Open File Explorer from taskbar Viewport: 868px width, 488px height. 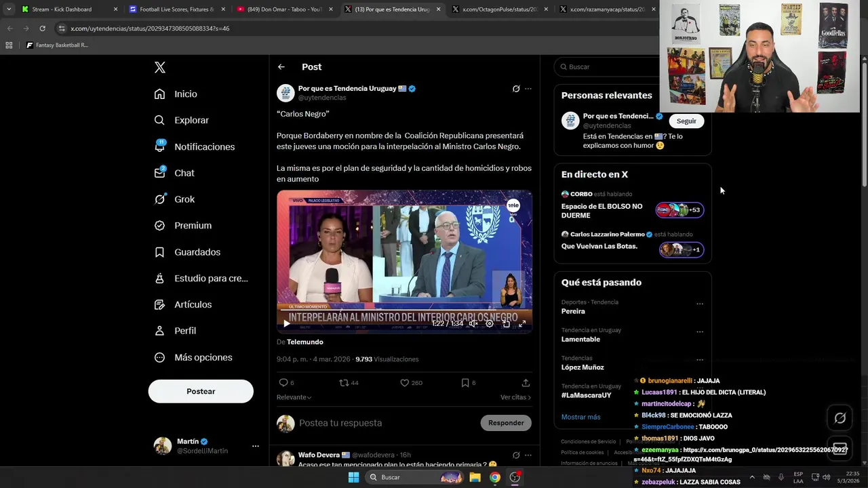point(475,477)
